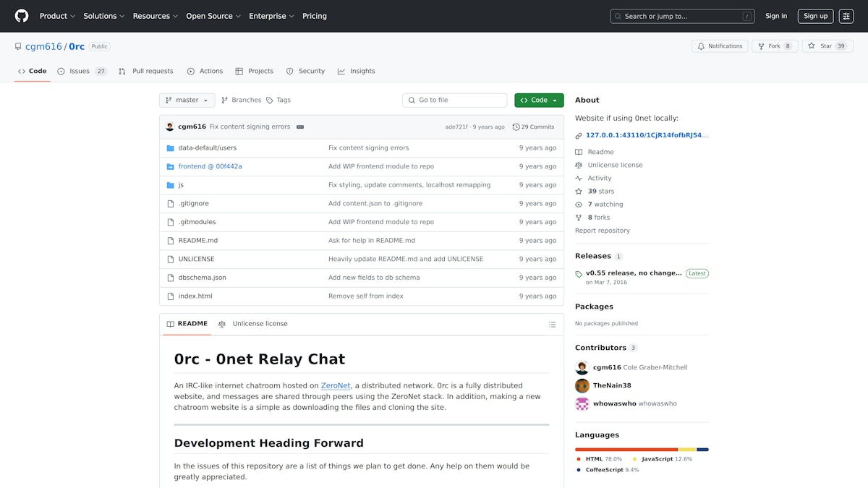
Task: Click the Go to file search field
Action: [x=455, y=100]
